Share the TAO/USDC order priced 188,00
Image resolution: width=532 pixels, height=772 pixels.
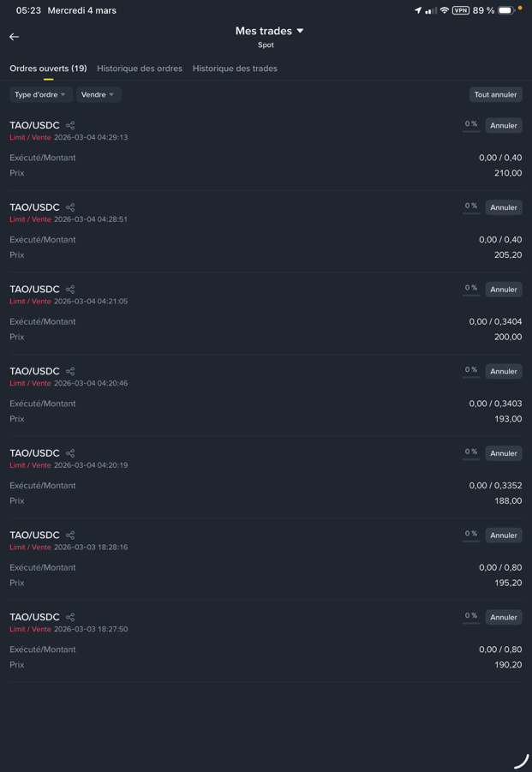point(70,453)
